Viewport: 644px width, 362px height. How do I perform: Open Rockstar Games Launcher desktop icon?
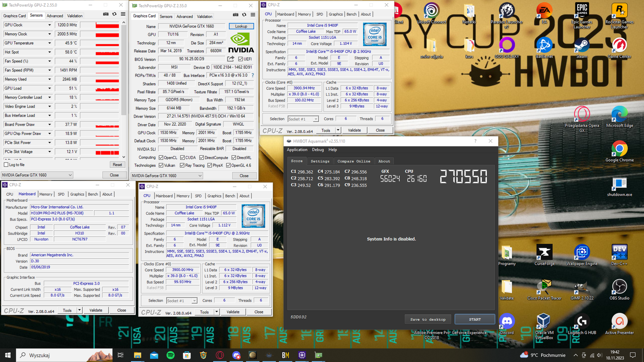point(620,15)
